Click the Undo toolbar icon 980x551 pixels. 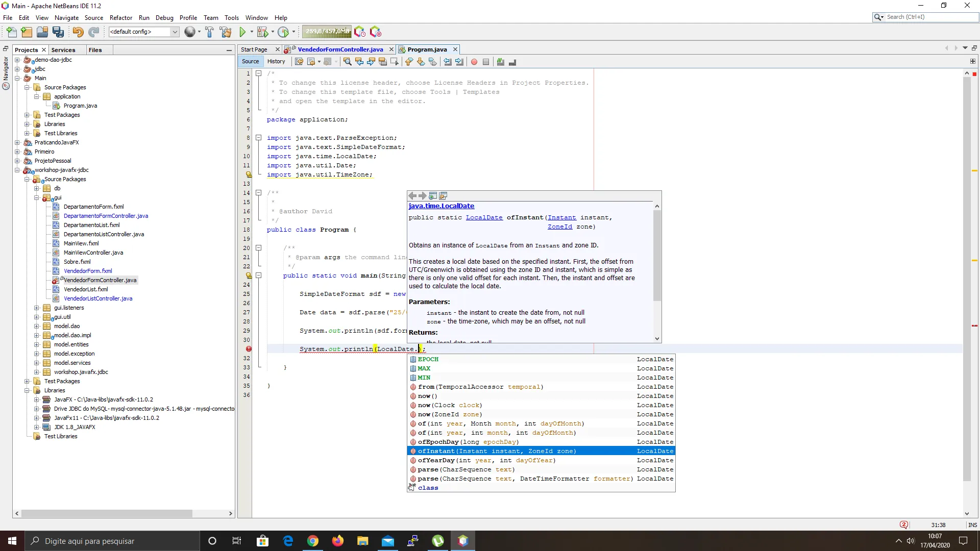[78, 32]
